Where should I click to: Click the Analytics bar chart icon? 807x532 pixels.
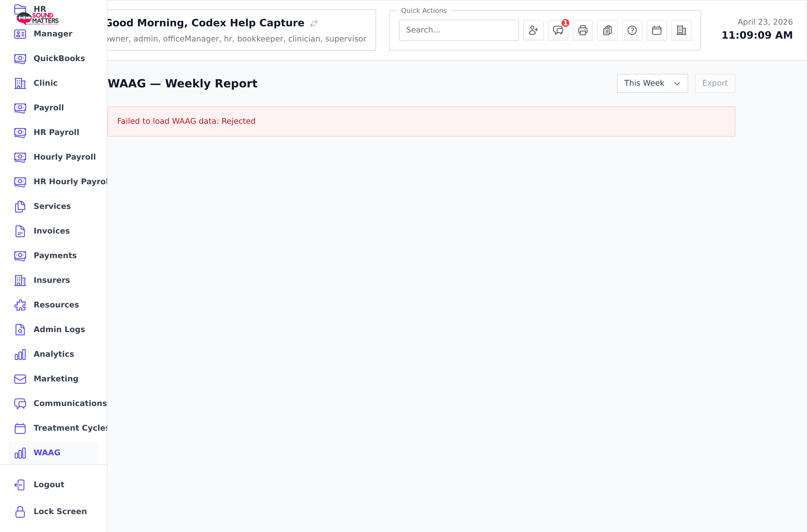20,354
